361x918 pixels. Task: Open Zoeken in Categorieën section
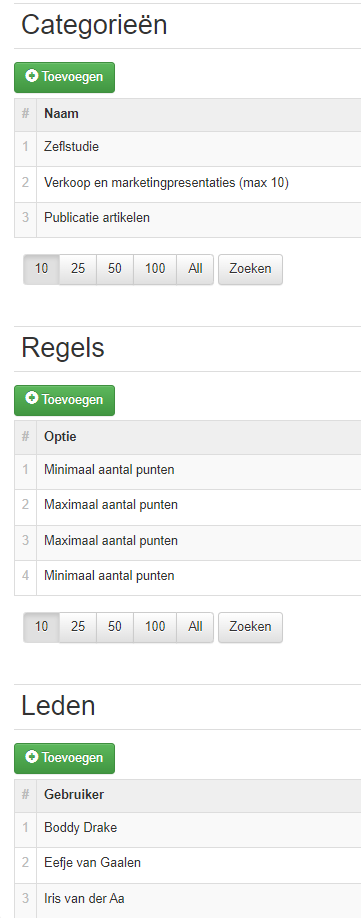coord(250,269)
